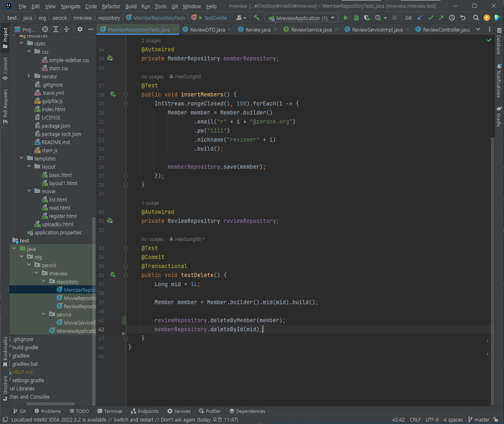
Task: Run insertMembers test from the gutter icon
Action: tap(113, 95)
